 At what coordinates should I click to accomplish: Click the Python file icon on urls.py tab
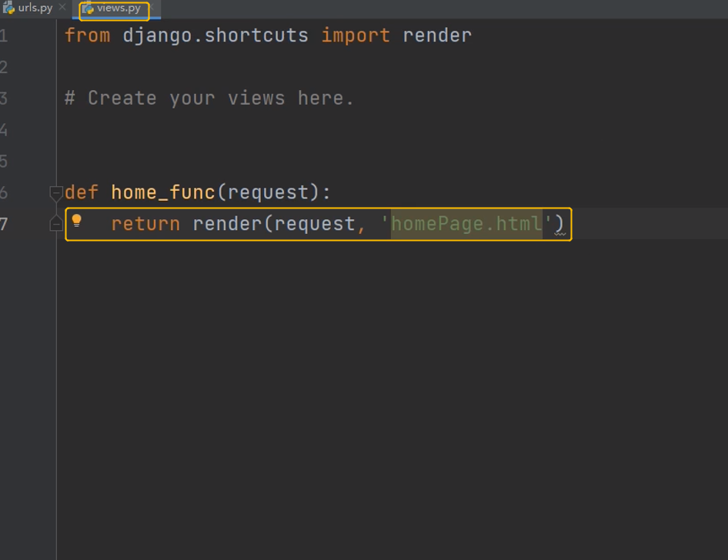coord(9,8)
